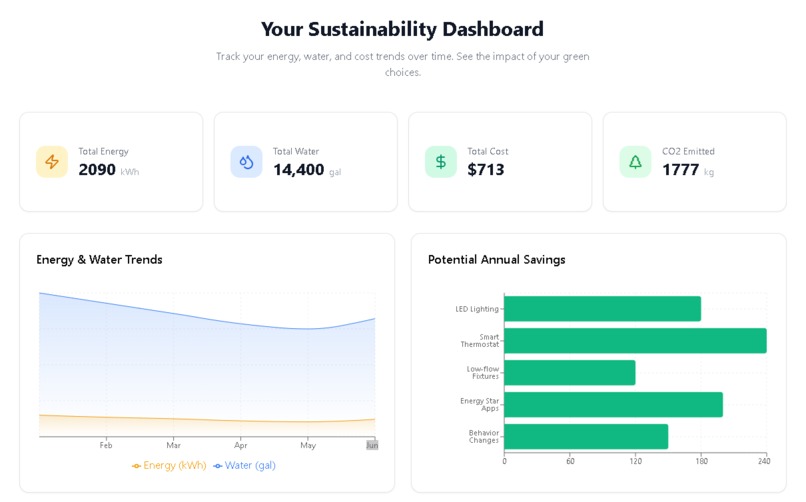
Task: Click the Total Cost label
Action: [x=488, y=151]
